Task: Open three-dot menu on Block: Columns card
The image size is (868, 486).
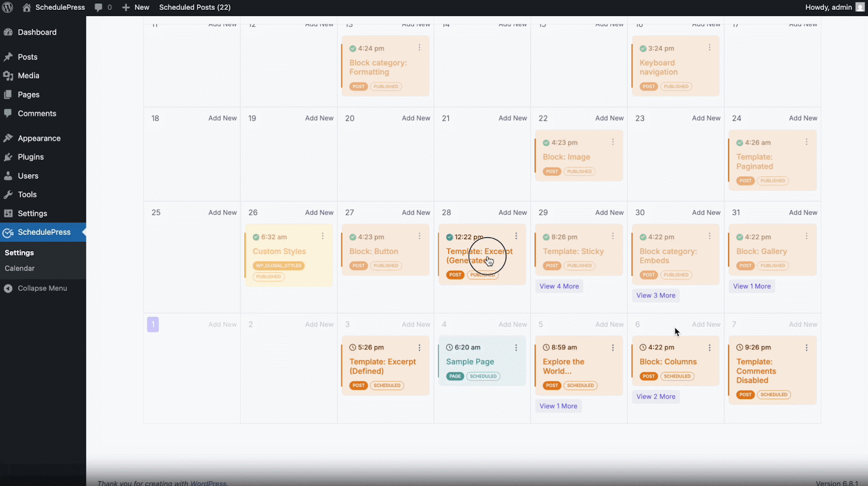Action: click(709, 348)
